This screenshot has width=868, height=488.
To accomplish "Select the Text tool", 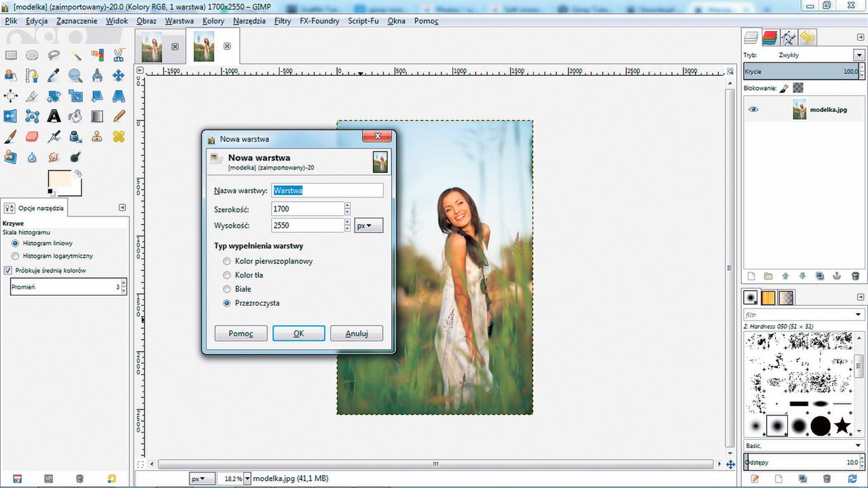I will (x=54, y=117).
